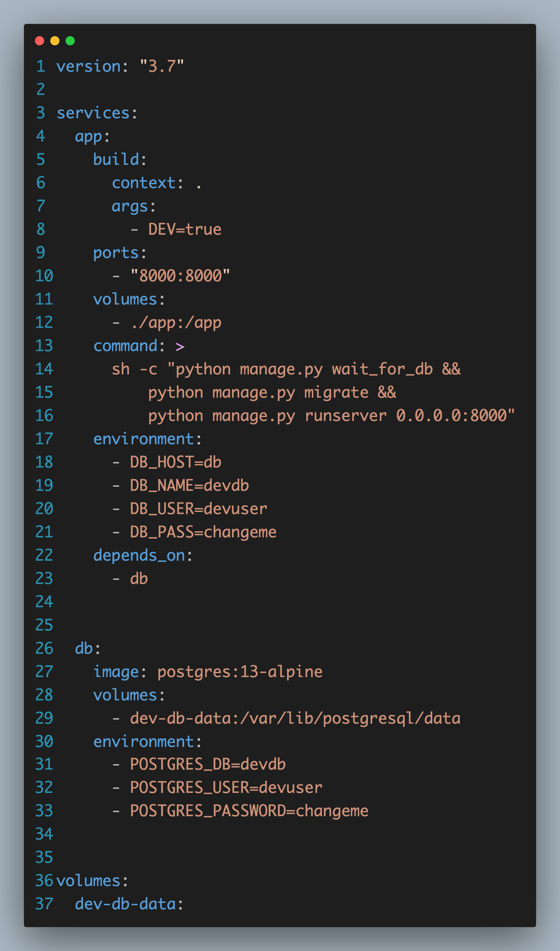Click the depends_on: key
Image resolution: width=560 pixels, height=951 pixels.
[142, 555]
